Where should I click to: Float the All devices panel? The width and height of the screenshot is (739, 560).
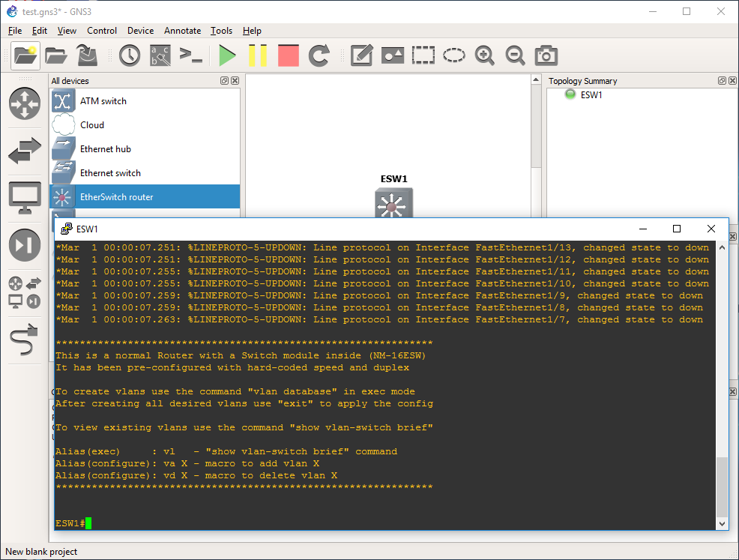tap(224, 81)
